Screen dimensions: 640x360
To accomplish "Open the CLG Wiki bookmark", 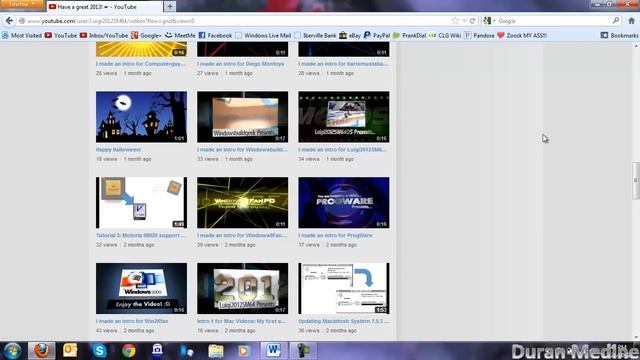I will (x=445, y=36).
